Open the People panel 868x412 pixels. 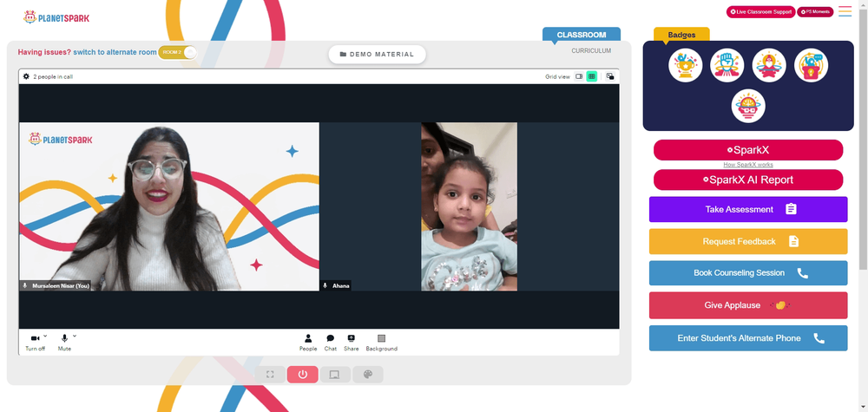pyautogui.click(x=308, y=343)
